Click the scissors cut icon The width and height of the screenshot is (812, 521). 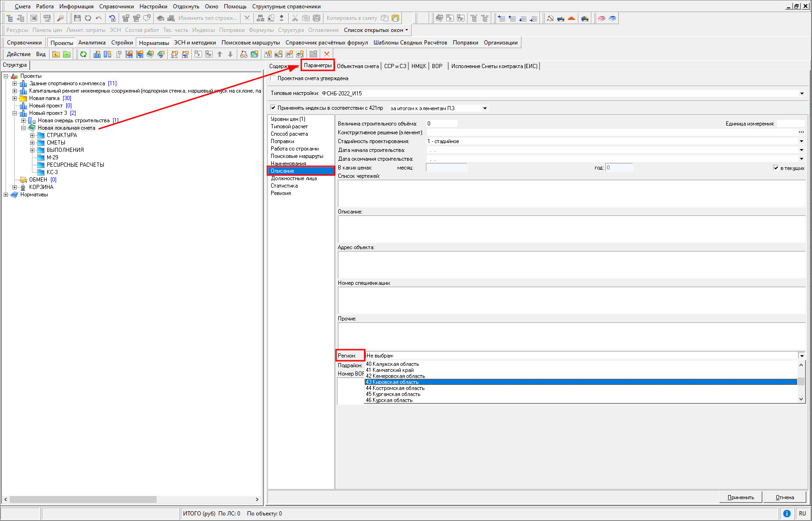coord(295,18)
